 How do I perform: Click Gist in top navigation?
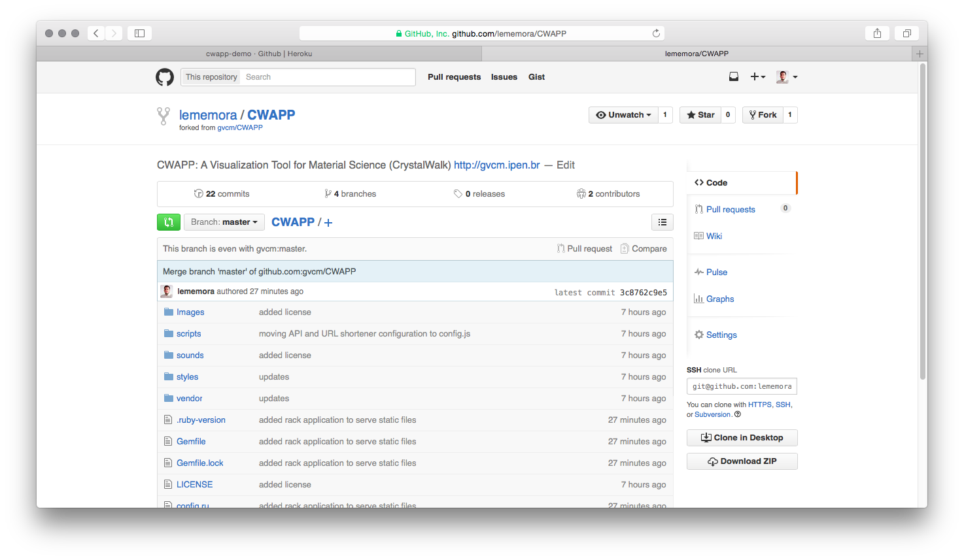pyautogui.click(x=537, y=77)
